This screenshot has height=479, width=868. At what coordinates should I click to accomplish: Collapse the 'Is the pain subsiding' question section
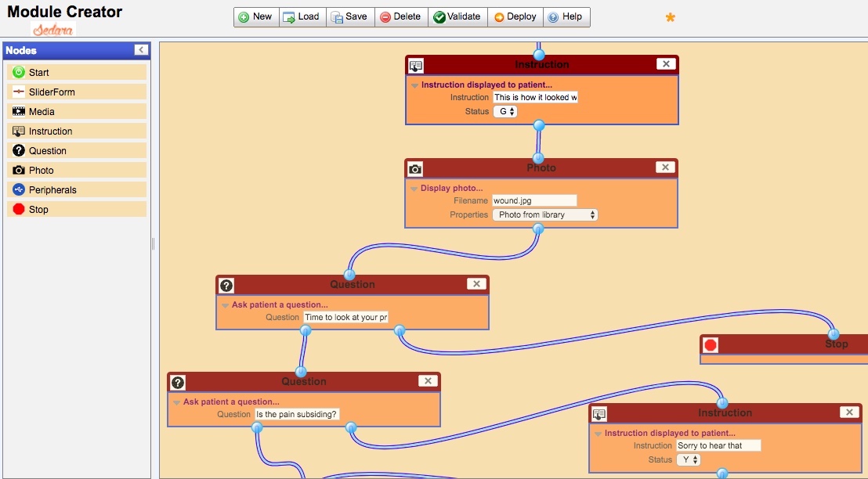point(177,402)
